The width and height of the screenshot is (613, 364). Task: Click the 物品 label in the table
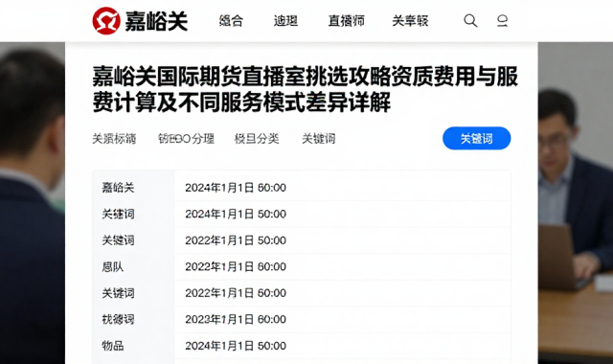pos(113,346)
